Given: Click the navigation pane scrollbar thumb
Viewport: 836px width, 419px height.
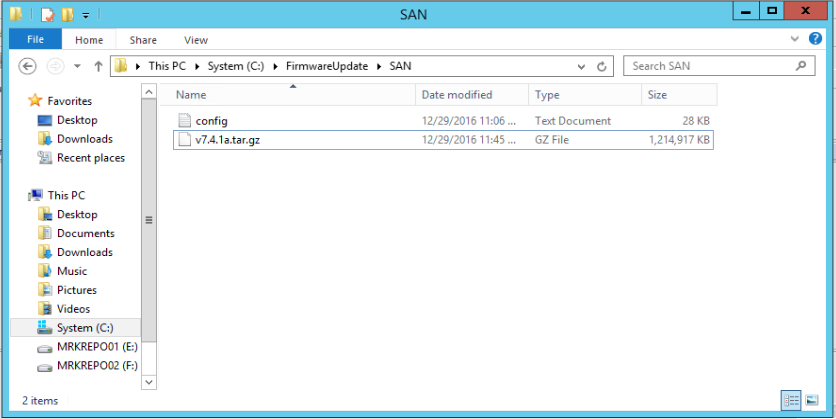Looking at the screenshot, I should pos(149,220).
